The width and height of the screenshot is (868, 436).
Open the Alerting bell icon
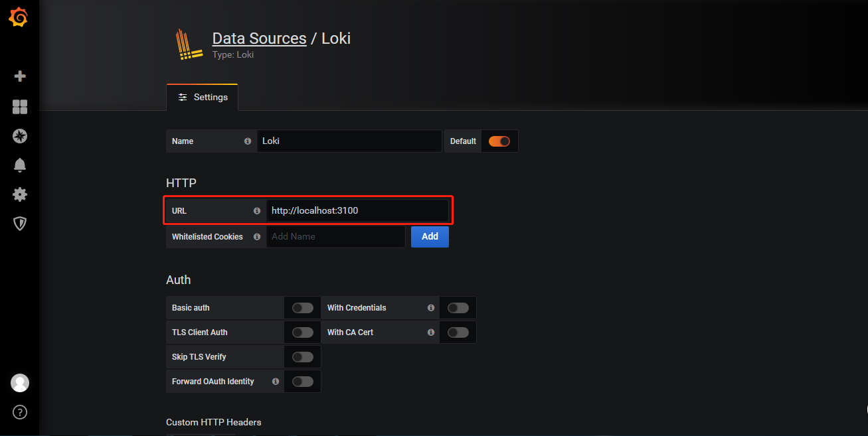[20, 165]
